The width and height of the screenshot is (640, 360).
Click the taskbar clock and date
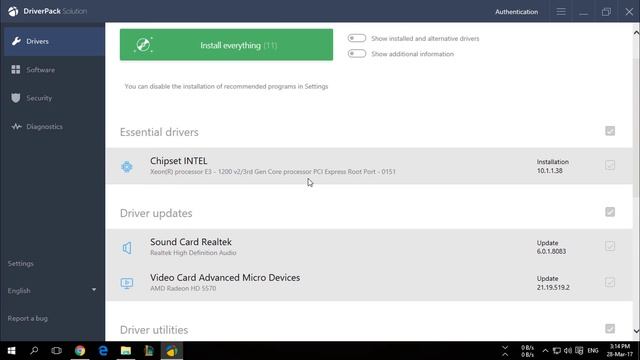click(x=620, y=351)
